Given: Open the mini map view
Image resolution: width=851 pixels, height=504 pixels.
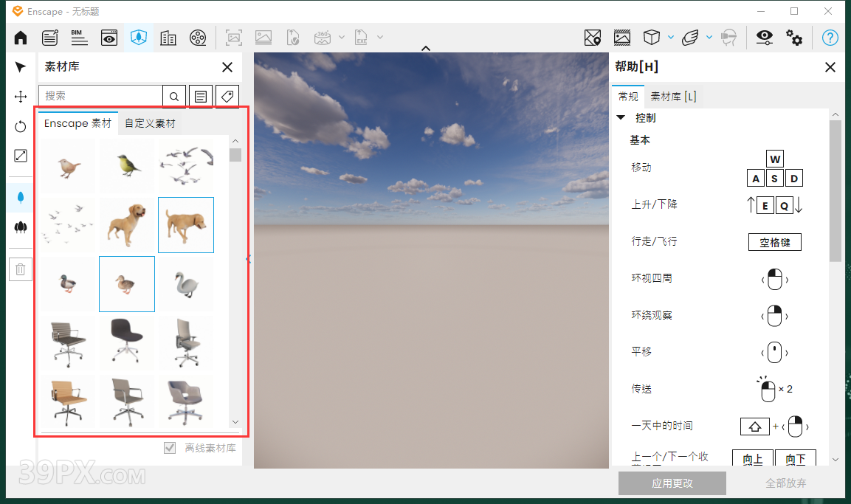Looking at the screenshot, I should (593, 37).
